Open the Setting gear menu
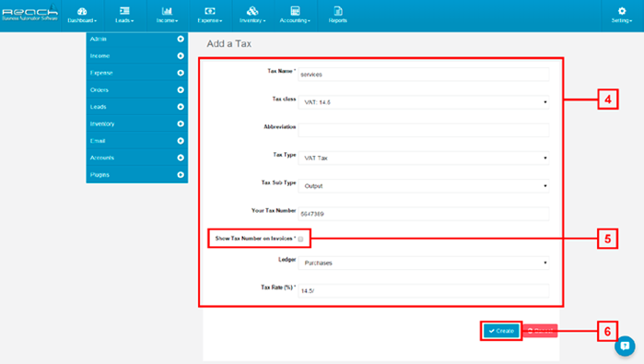The width and height of the screenshot is (644, 364). (622, 11)
